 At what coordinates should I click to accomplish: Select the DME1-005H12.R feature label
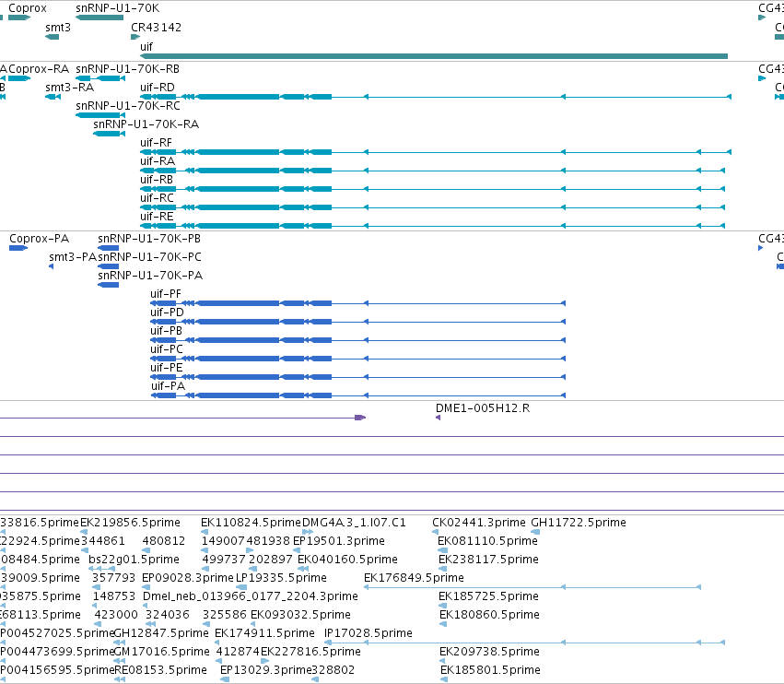click(483, 408)
